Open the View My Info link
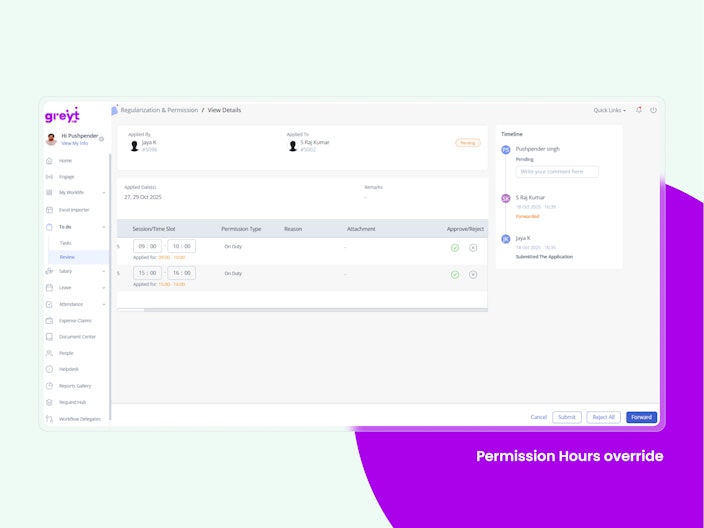 [75, 143]
